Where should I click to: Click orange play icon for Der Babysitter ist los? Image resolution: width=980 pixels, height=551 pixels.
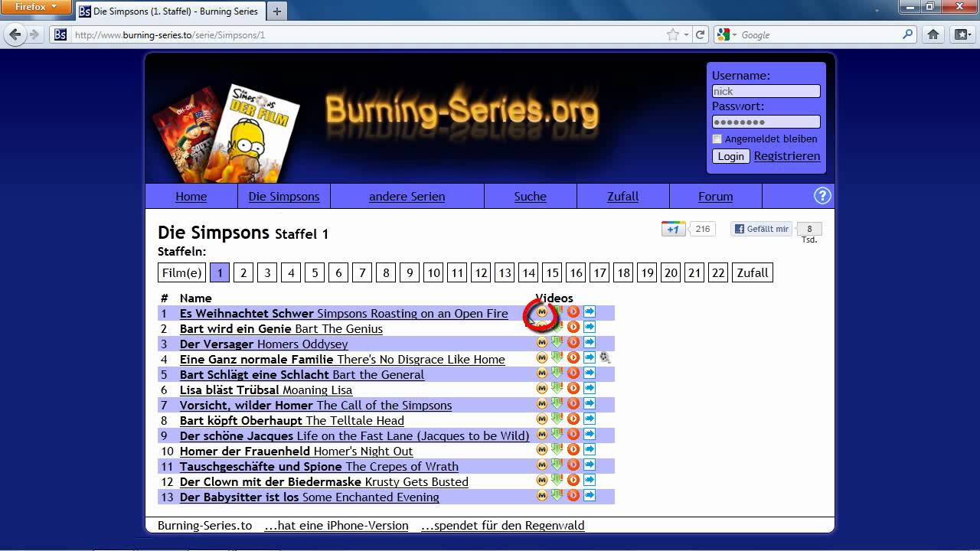[573, 496]
